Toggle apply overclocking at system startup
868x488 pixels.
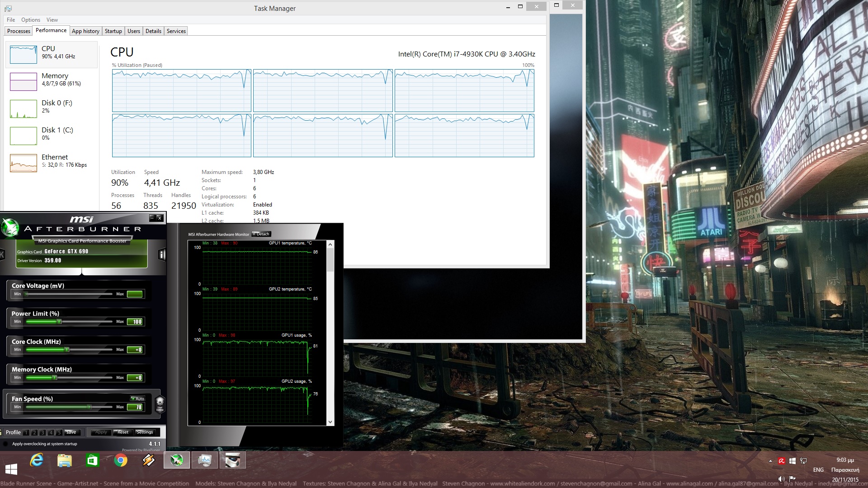pyautogui.click(x=5, y=444)
